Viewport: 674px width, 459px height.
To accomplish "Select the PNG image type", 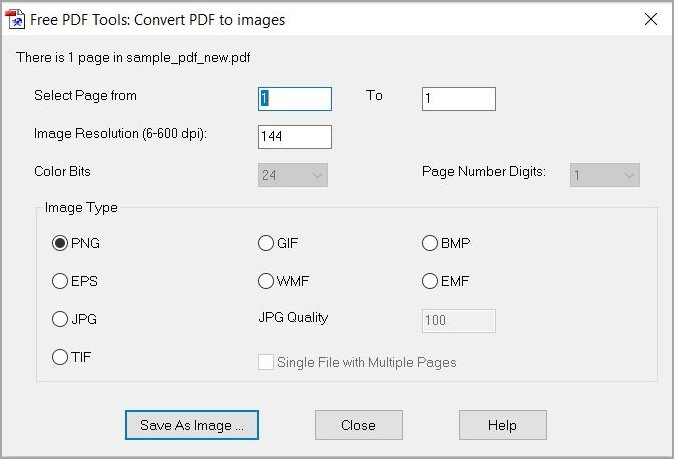I will point(60,243).
